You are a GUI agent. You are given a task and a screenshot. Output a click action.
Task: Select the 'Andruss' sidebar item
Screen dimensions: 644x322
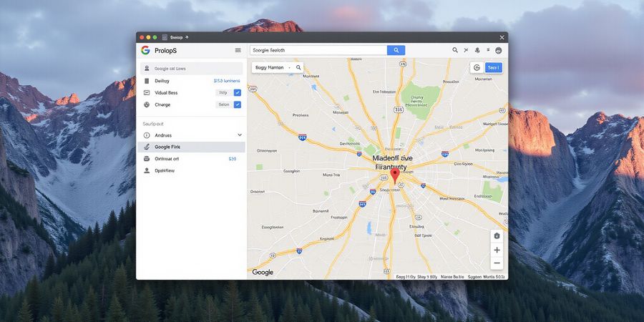tap(191, 135)
